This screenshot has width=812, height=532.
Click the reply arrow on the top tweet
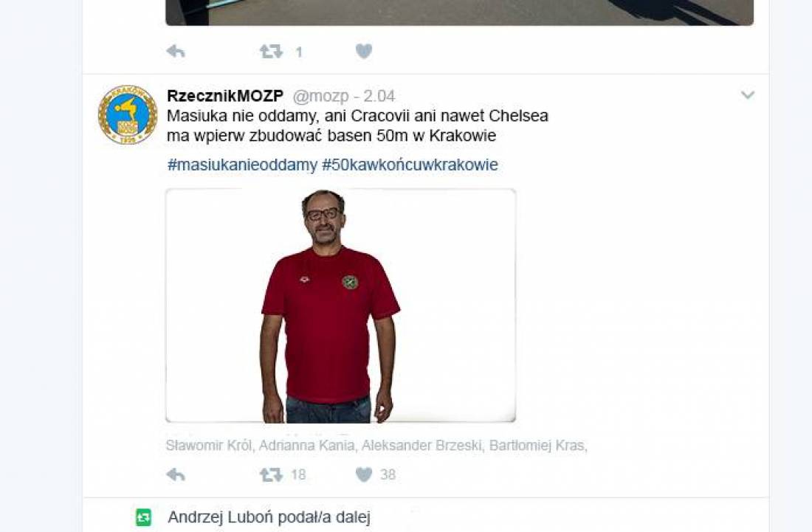(x=176, y=51)
